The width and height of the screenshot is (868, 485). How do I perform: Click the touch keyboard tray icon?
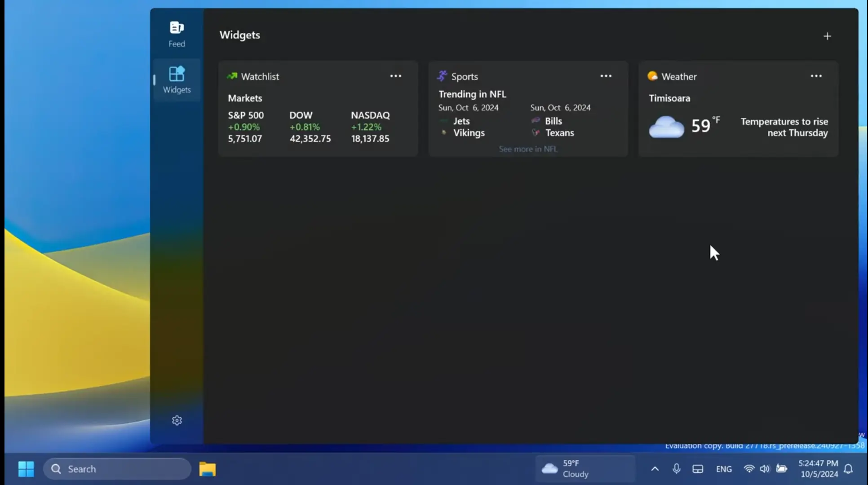coord(698,469)
